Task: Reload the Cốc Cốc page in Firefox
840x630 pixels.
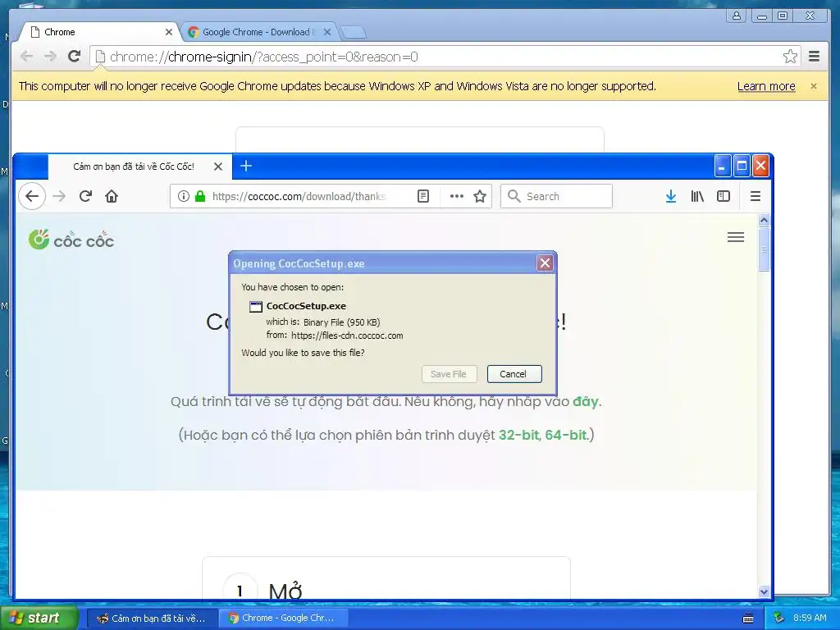Action: tap(85, 196)
